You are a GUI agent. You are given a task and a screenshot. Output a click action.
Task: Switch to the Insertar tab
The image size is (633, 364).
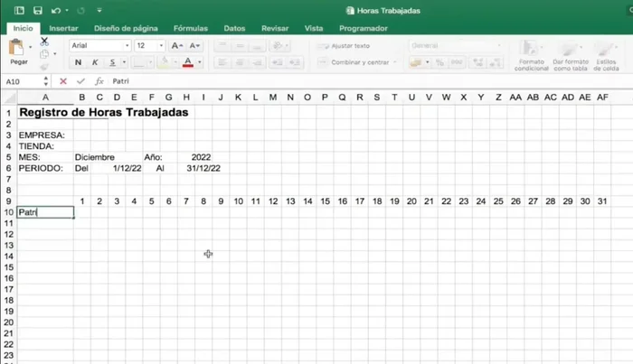[63, 28]
